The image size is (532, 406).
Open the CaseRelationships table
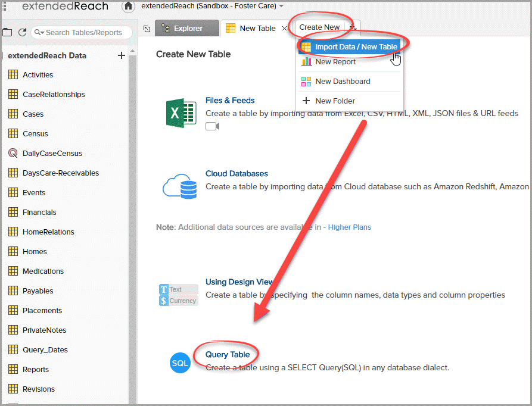54,94
